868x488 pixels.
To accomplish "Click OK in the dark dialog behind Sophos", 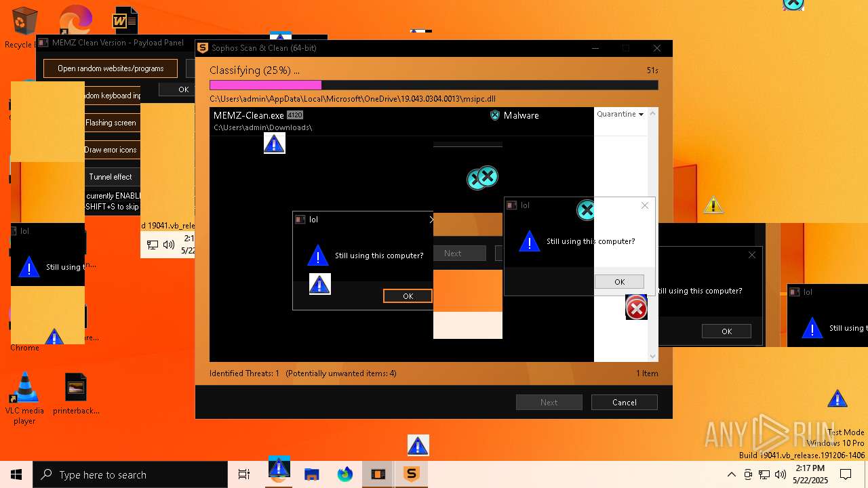I will tap(726, 331).
